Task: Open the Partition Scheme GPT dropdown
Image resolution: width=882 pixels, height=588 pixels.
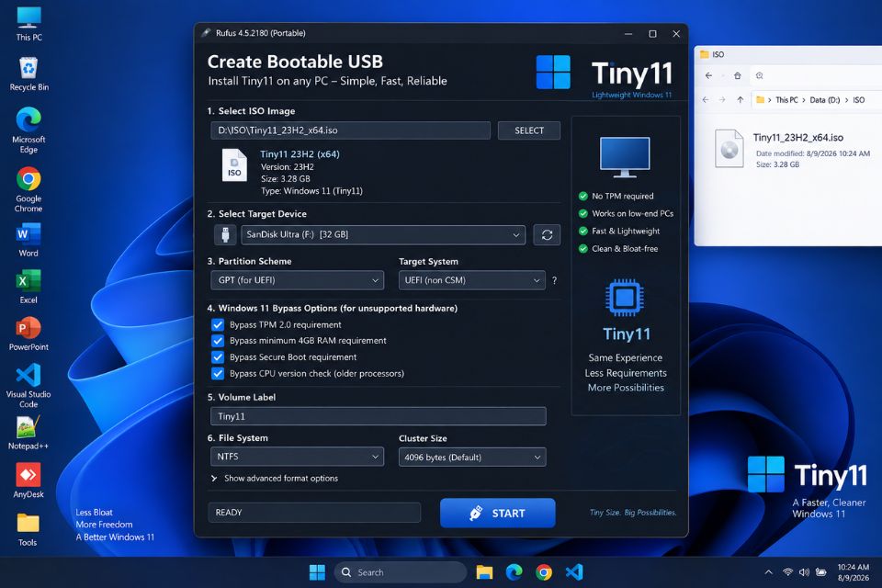Action: [x=297, y=280]
